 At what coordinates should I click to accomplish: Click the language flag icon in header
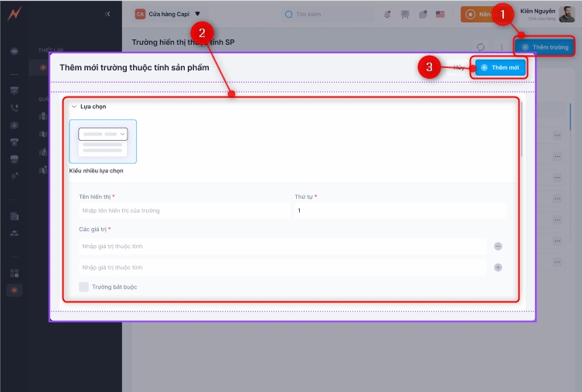pos(441,14)
